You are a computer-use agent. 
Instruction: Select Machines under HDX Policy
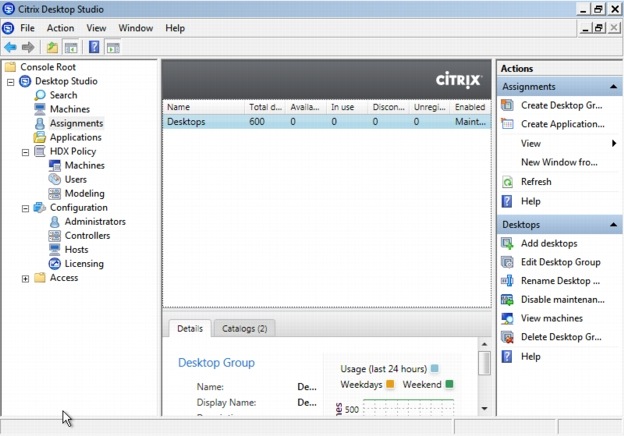[x=84, y=165]
